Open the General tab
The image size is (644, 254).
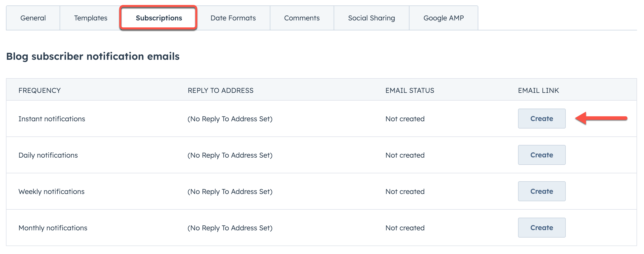click(x=33, y=18)
